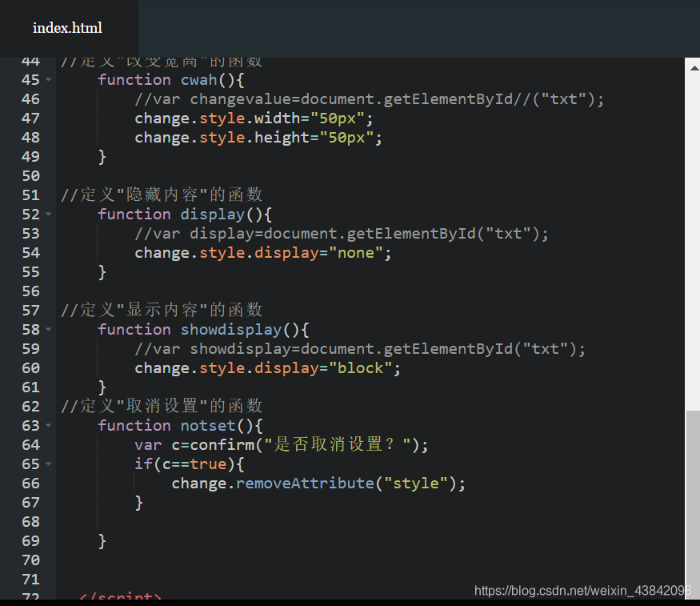This screenshot has width=700, height=606.
Task: Collapse the fold arrow at line 45
Action: [48, 80]
